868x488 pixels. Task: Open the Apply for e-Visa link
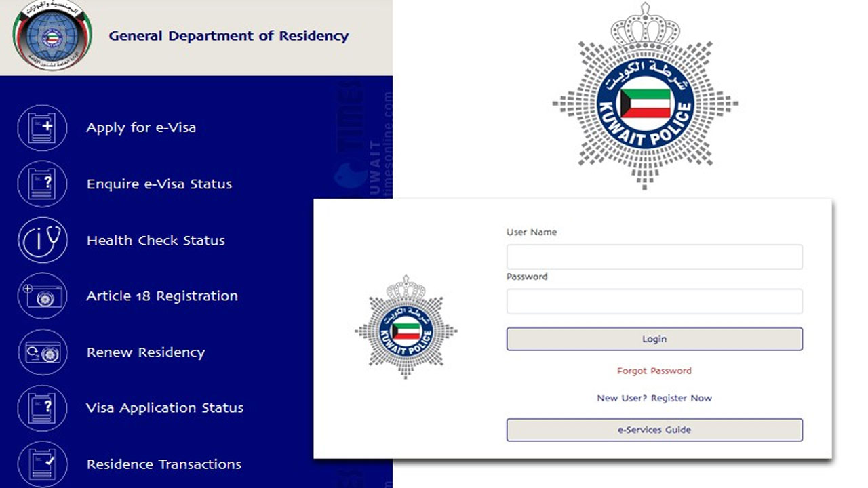tap(141, 127)
